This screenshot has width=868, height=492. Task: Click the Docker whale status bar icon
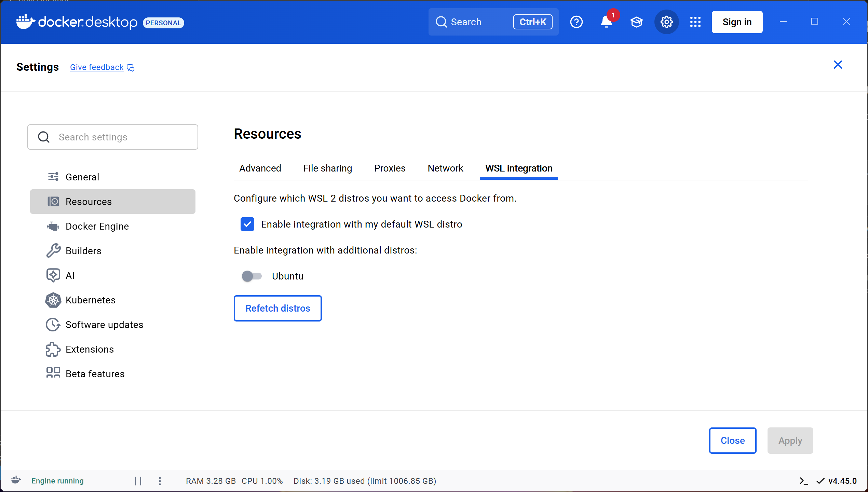pyautogui.click(x=16, y=480)
